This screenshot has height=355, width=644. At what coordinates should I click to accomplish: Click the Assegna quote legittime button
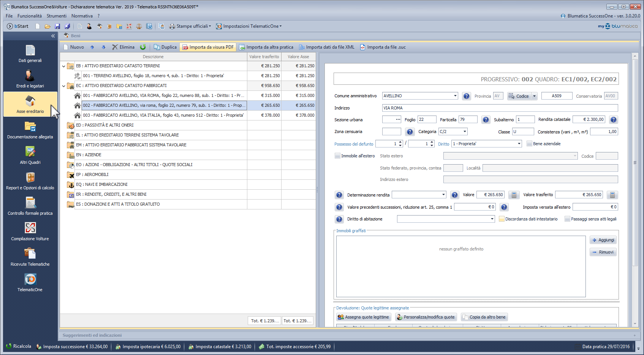tap(363, 317)
